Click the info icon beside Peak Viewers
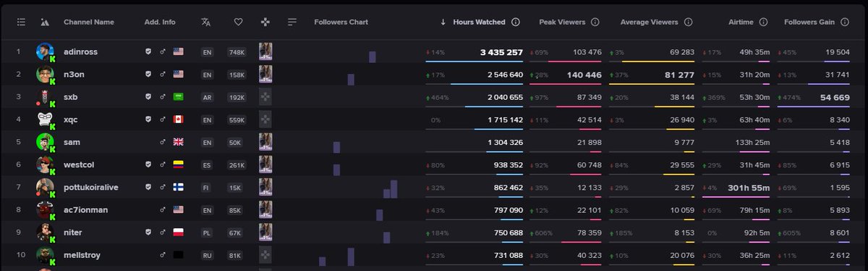The image size is (868, 271). point(595,22)
